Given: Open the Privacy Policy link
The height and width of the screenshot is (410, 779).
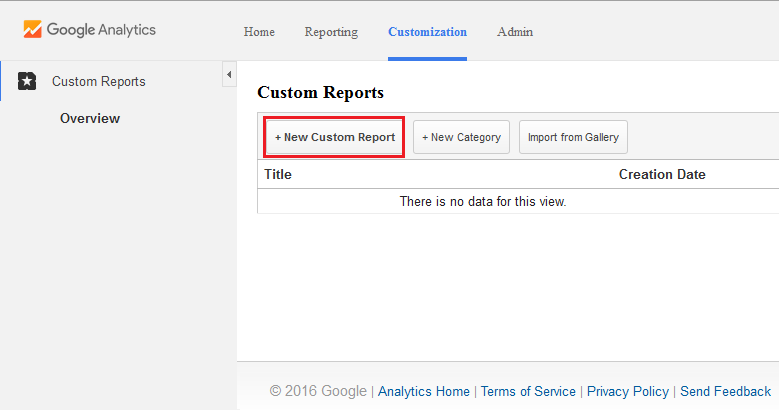Looking at the screenshot, I should [x=628, y=392].
